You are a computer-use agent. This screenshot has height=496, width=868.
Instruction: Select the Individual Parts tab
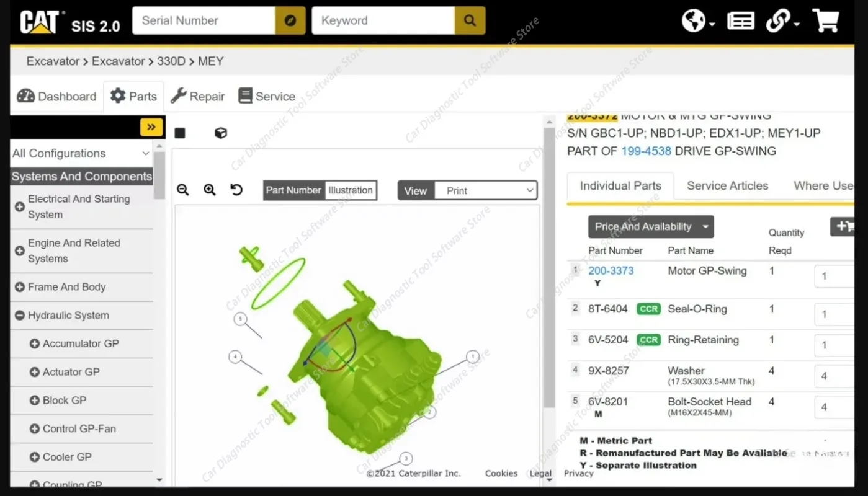click(x=620, y=186)
